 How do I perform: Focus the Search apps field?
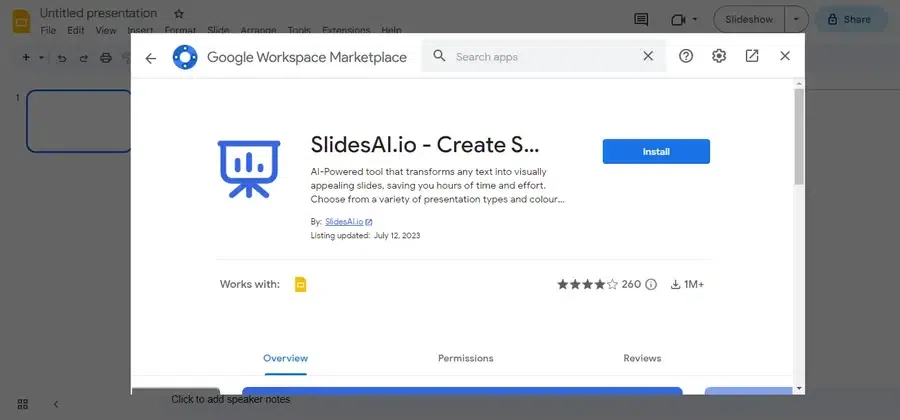coord(544,56)
